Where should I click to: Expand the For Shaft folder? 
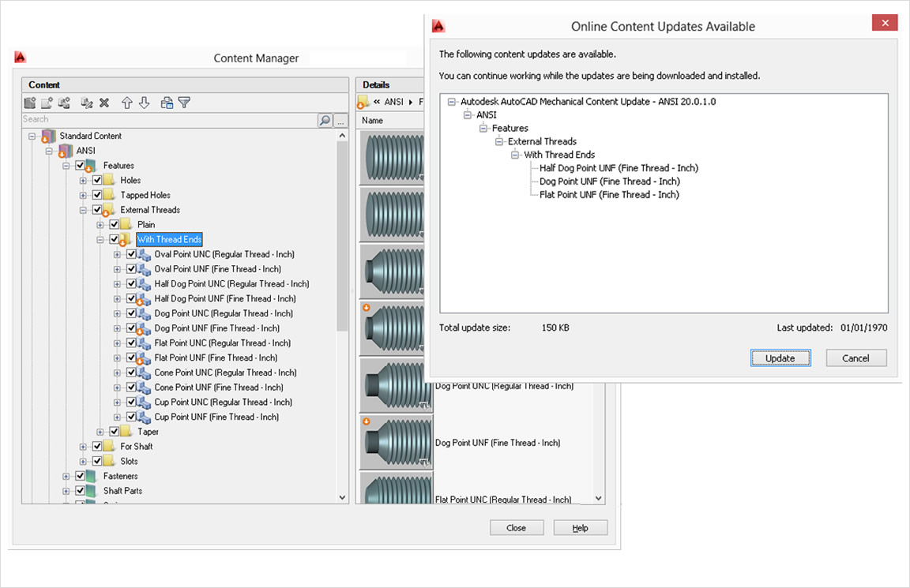[x=83, y=447]
